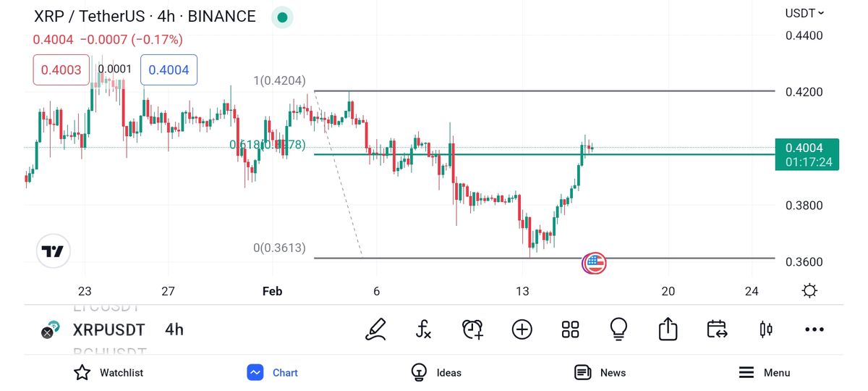Open the indicators fx icon
Screen dimensions: 868x391
pyautogui.click(x=424, y=329)
